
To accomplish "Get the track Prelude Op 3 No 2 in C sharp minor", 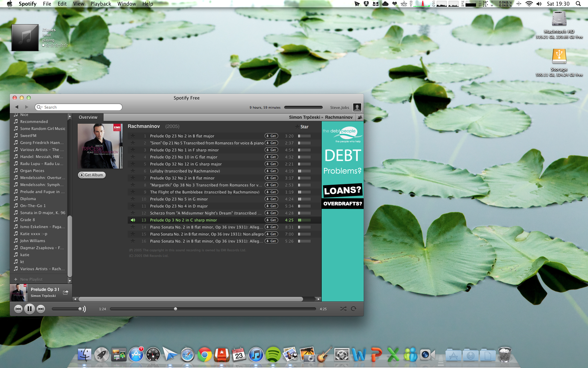I will pyautogui.click(x=271, y=220).
